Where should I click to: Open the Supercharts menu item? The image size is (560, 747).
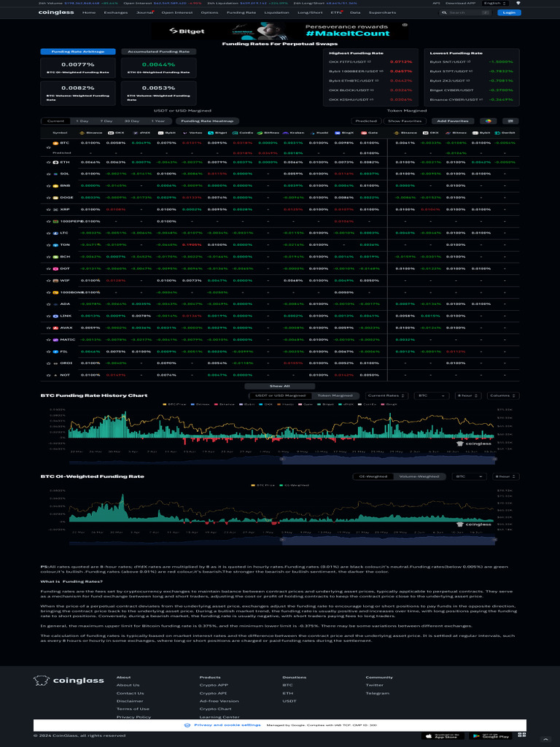click(382, 12)
